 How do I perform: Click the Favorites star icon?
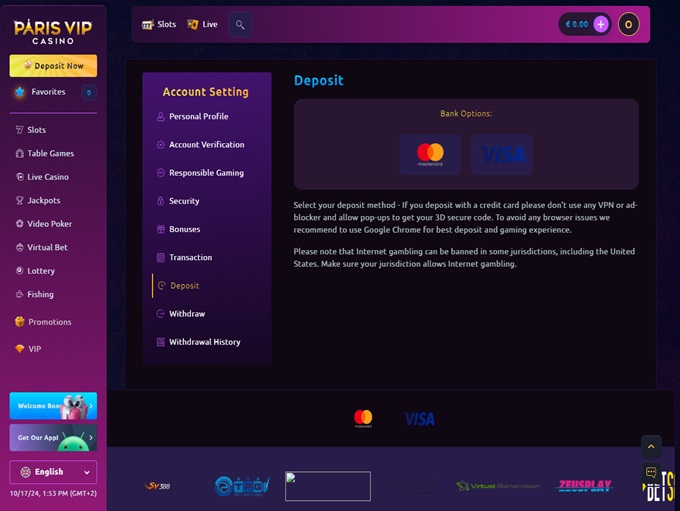(20, 92)
